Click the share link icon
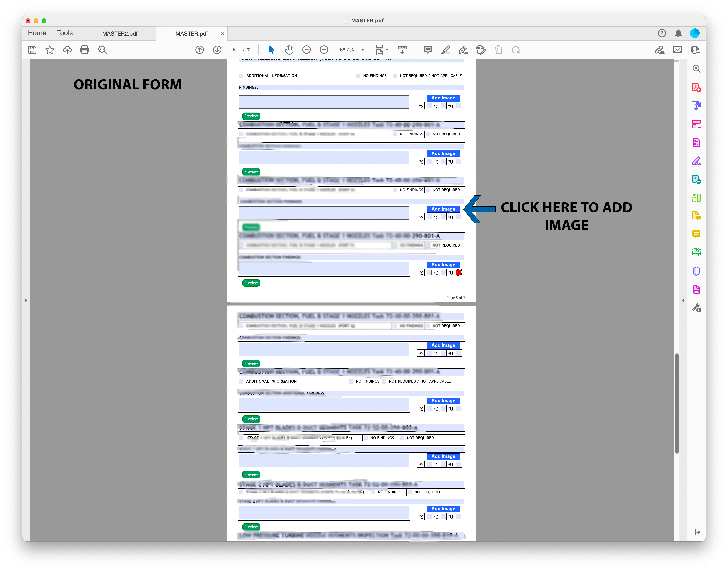The image size is (728, 571). [x=660, y=50]
